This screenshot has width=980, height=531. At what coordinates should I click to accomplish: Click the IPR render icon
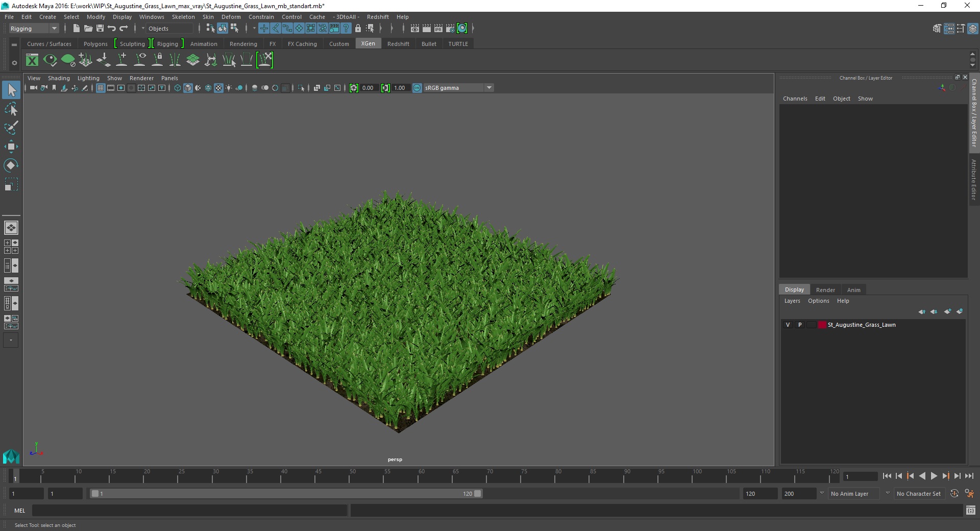(x=438, y=29)
